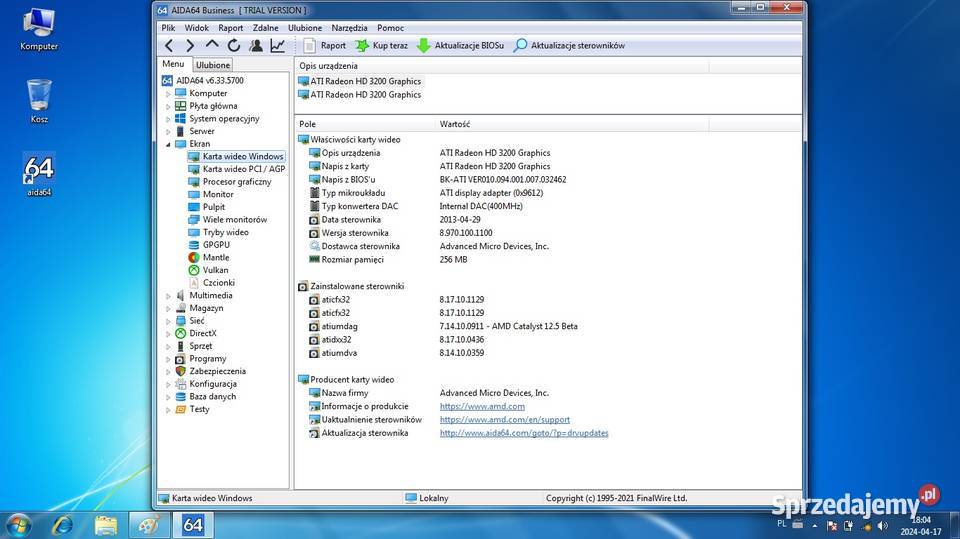The height and width of the screenshot is (539, 960).
Task: Open the Windows Start button
Action: (x=18, y=525)
